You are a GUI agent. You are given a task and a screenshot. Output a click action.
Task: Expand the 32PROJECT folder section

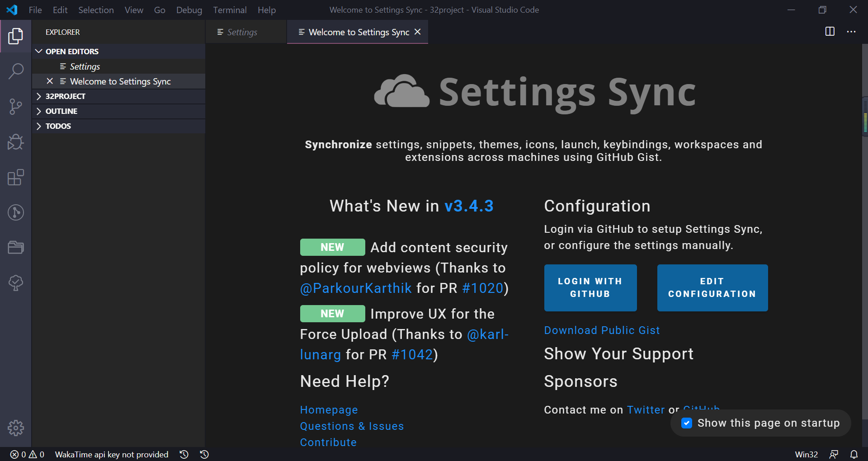(118, 96)
